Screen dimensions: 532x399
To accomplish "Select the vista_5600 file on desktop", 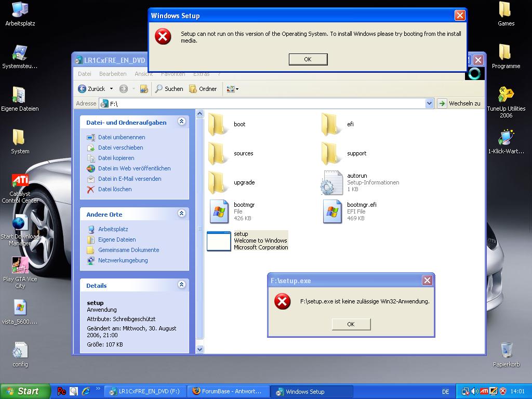I will (x=20, y=312).
